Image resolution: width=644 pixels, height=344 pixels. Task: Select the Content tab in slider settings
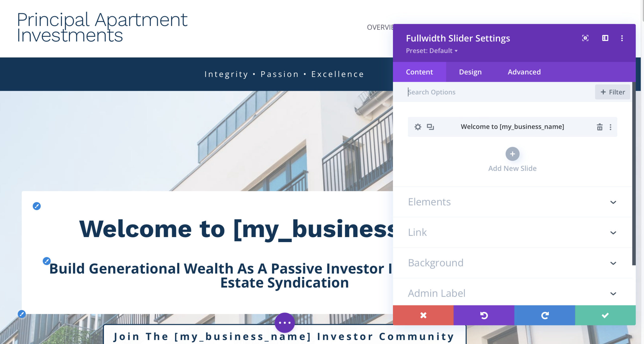(419, 72)
